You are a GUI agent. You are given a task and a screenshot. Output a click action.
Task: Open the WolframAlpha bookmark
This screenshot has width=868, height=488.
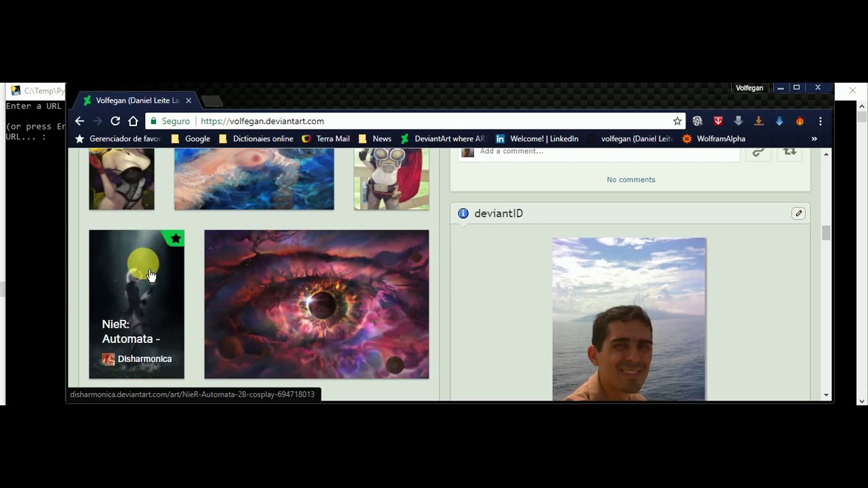click(x=714, y=139)
